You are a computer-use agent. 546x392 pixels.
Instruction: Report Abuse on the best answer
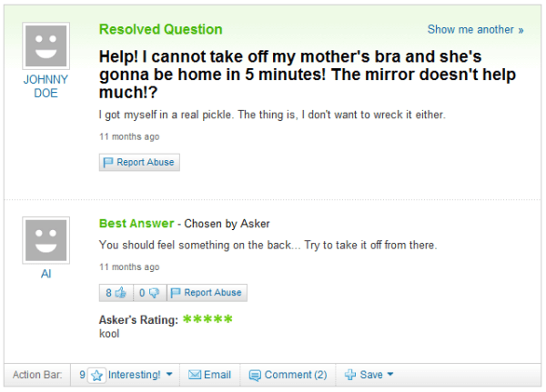click(x=207, y=293)
